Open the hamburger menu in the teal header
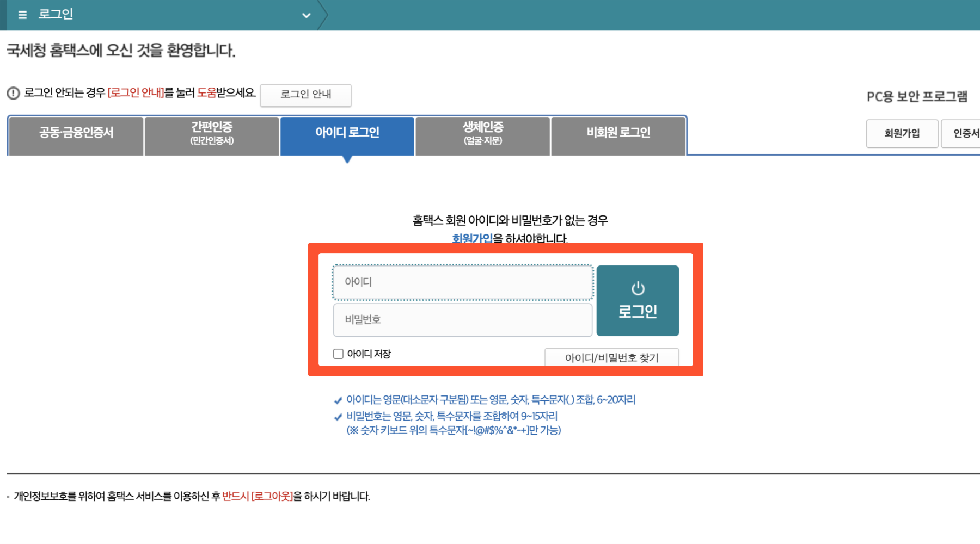This screenshot has width=980, height=544. point(22,15)
